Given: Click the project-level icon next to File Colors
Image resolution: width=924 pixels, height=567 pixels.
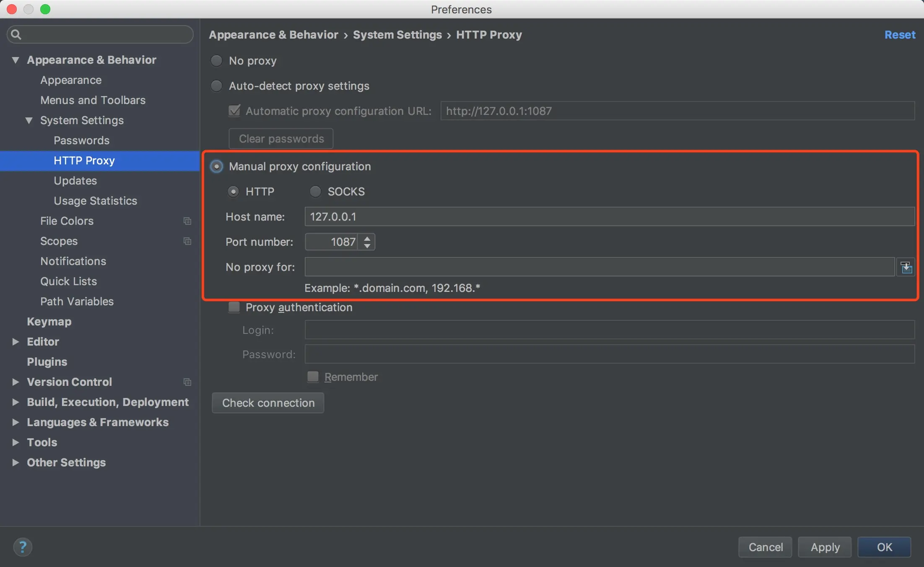Looking at the screenshot, I should (187, 221).
